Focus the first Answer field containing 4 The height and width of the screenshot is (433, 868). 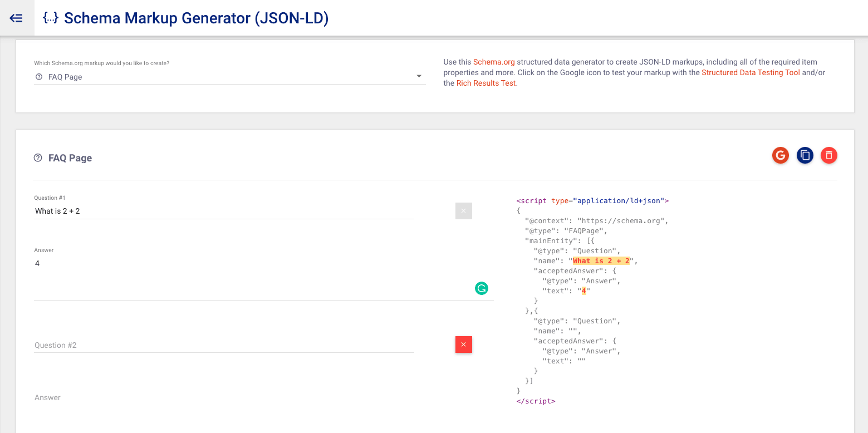click(251, 273)
